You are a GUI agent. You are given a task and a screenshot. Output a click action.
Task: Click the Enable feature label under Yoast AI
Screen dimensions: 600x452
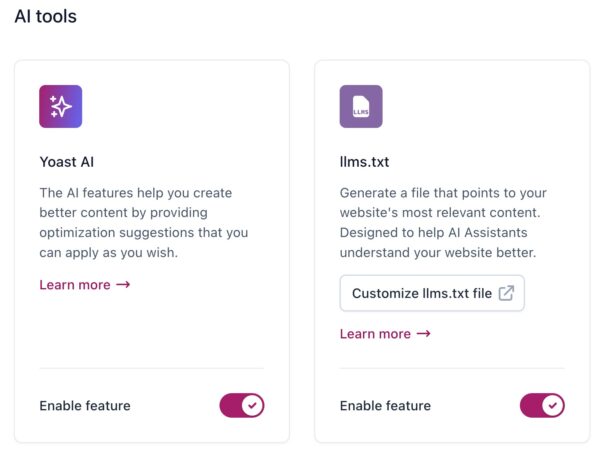85,406
